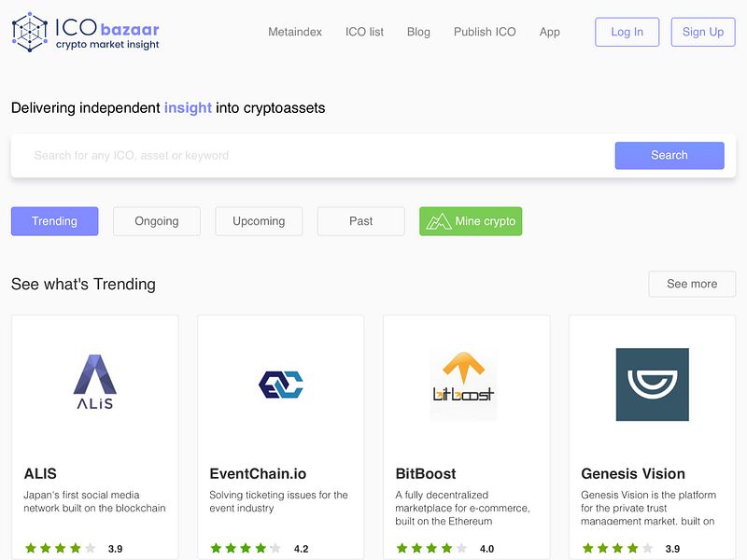The width and height of the screenshot is (747, 560).
Task: Open the ALIS title link
Action: [40, 473]
